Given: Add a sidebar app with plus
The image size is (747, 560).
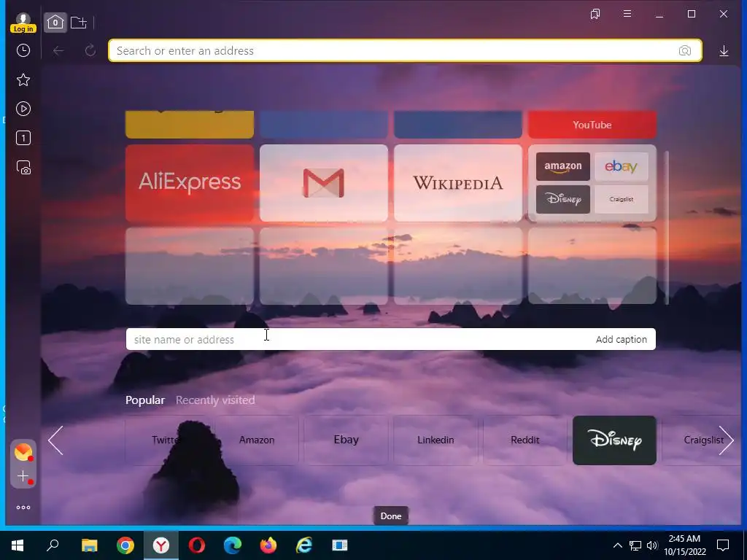Looking at the screenshot, I should coord(23,476).
